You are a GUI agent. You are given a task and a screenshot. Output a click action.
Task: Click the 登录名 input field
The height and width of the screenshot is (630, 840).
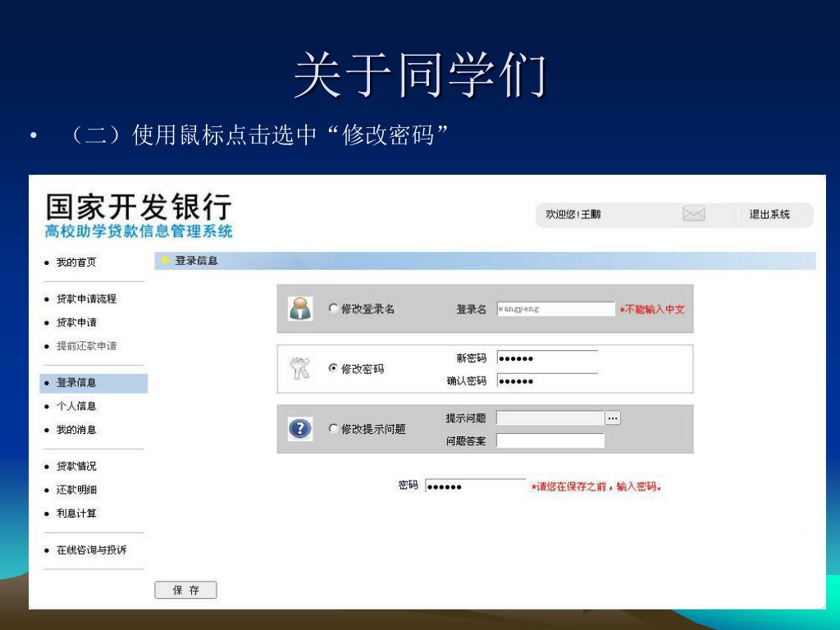[x=555, y=308]
